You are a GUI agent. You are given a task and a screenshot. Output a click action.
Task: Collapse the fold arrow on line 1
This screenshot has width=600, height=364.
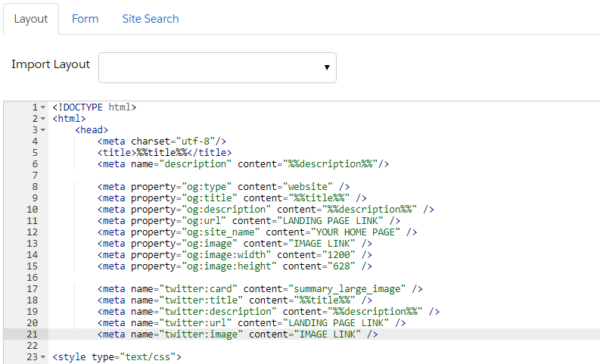(x=43, y=108)
